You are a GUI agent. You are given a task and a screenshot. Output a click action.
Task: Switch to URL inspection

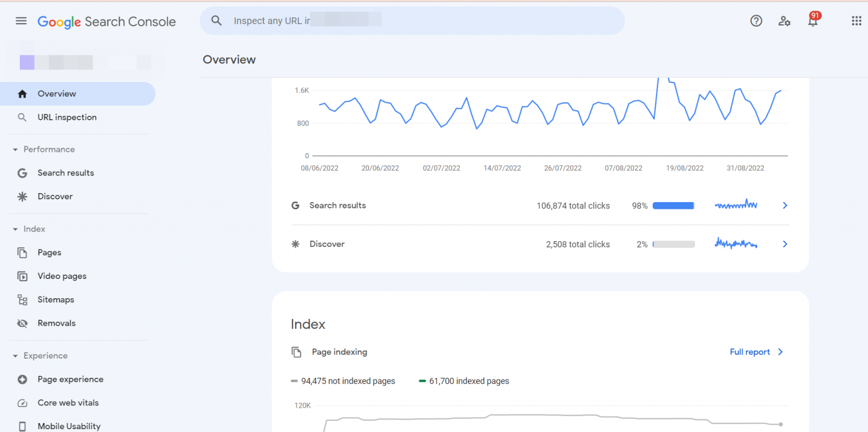pyautogui.click(x=67, y=117)
